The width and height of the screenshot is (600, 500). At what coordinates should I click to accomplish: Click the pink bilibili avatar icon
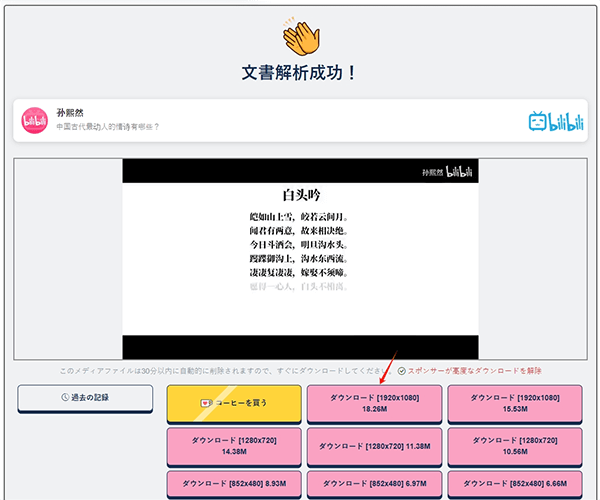coord(36,120)
